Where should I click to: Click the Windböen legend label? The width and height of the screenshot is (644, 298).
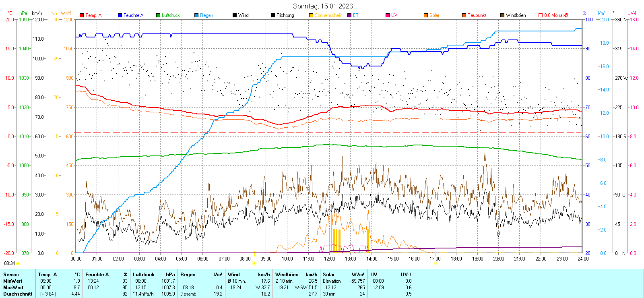click(x=516, y=15)
